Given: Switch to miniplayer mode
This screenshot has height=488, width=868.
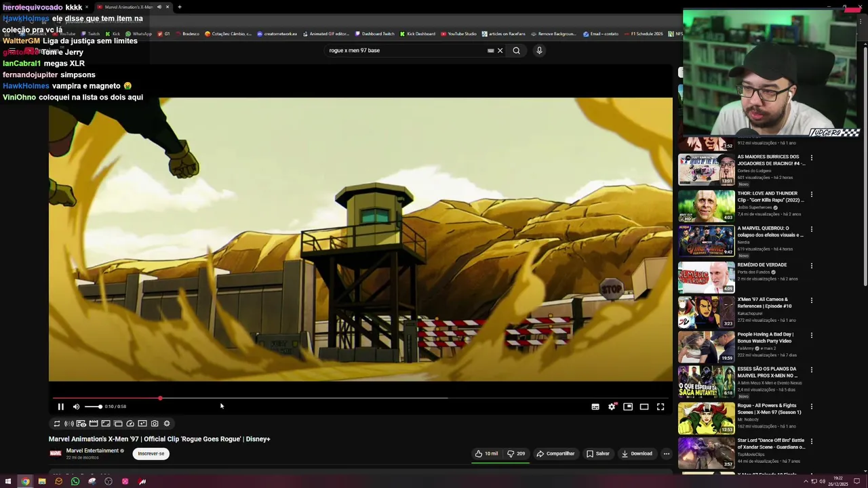Looking at the screenshot, I should 628,407.
